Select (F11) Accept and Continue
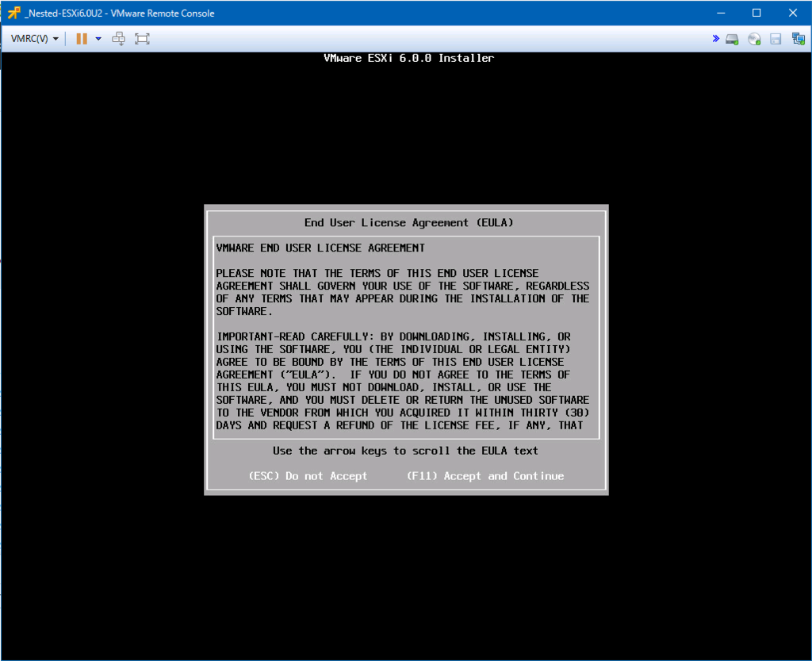 click(x=485, y=476)
